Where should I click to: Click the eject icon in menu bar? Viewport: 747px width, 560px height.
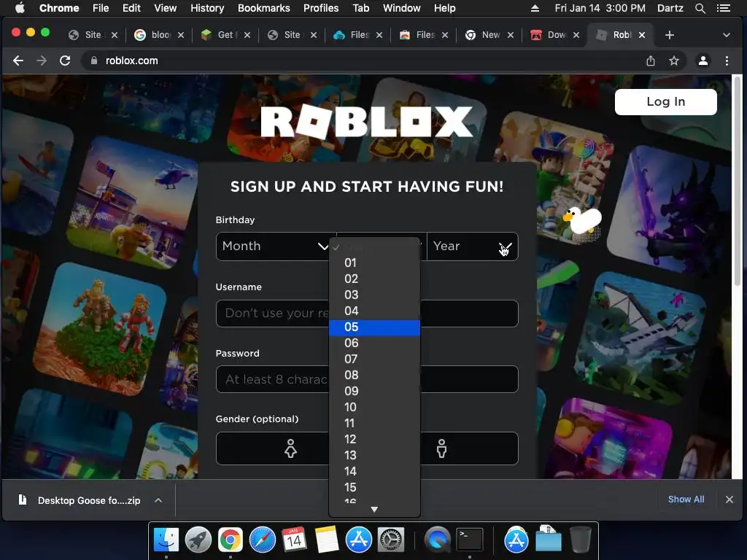click(535, 8)
